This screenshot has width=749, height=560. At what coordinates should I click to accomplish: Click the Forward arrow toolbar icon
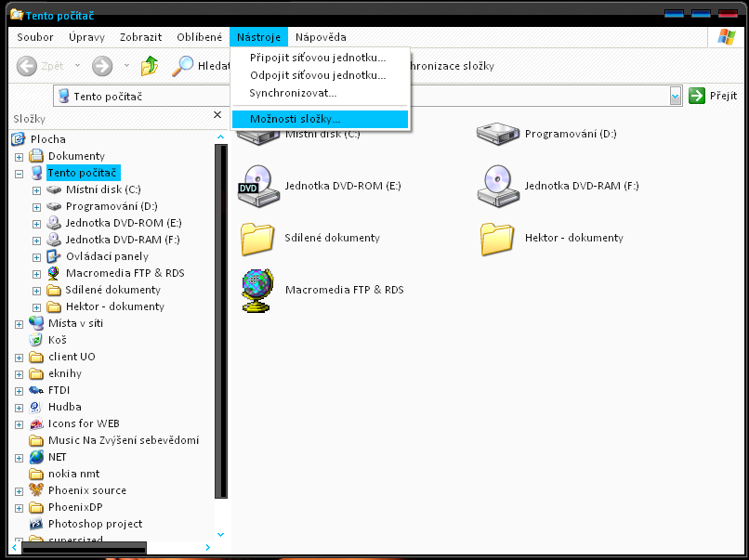point(102,66)
